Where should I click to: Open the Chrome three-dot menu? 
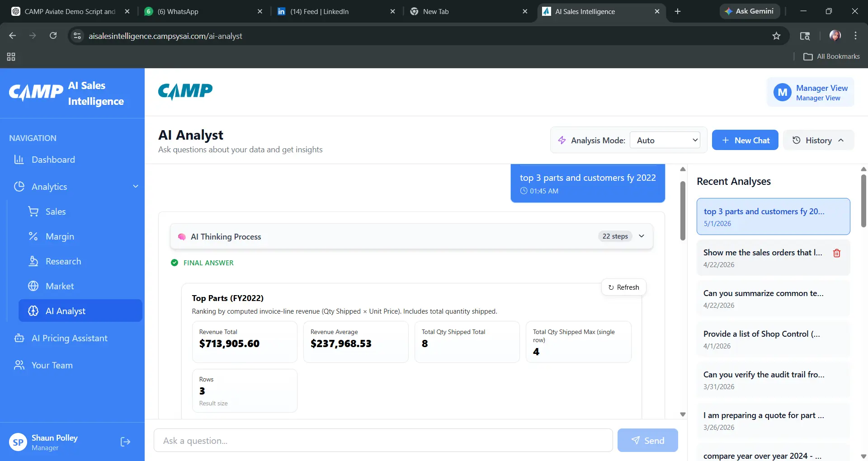[x=855, y=36]
